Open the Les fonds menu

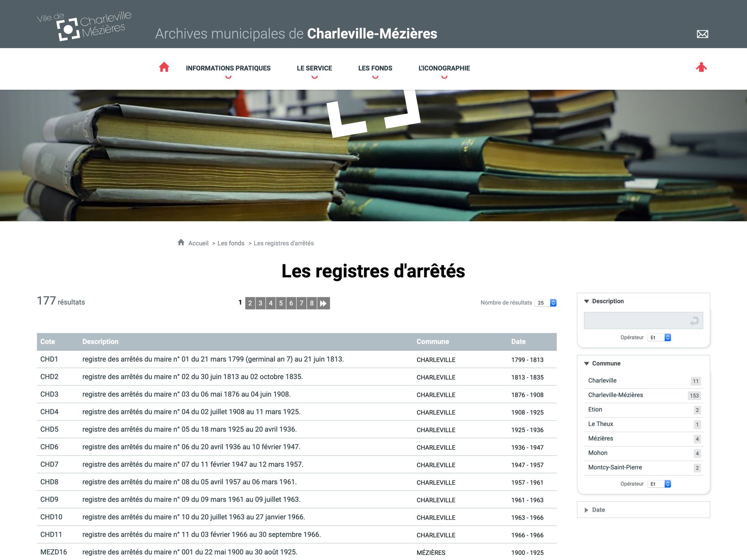pyautogui.click(x=375, y=68)
